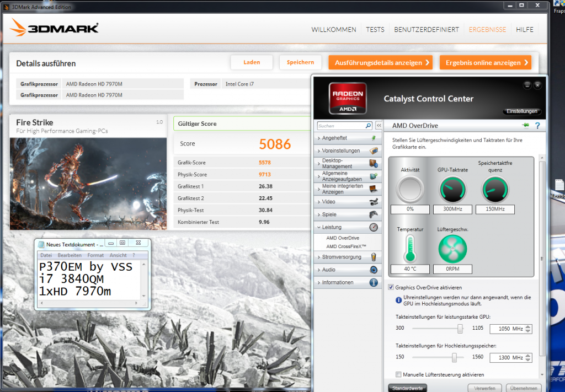Click the memory clock slider handle
The height and width of the screenshot is (392, 565).
pos(455,357)
